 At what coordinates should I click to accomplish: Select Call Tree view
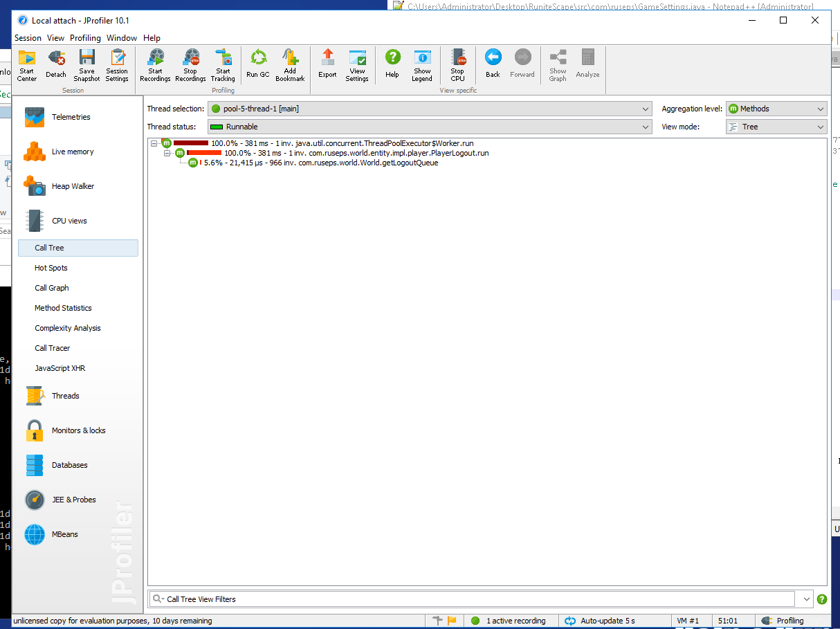[78, 248]
